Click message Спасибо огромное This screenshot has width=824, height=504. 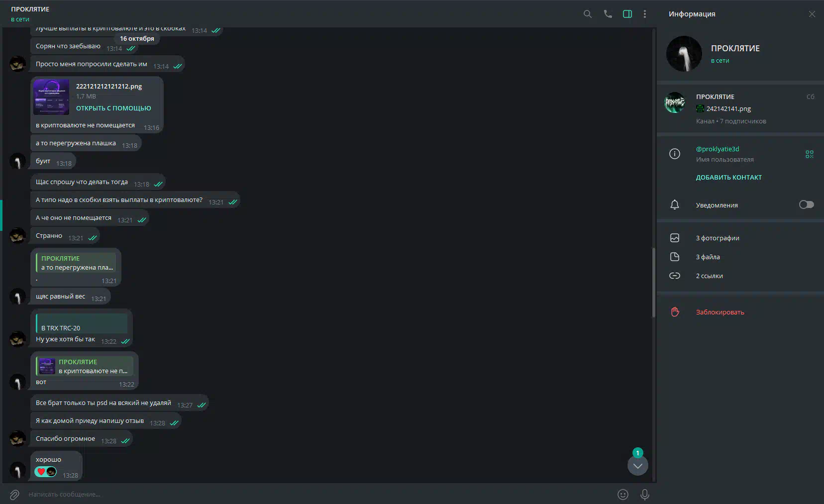(81, 439)
